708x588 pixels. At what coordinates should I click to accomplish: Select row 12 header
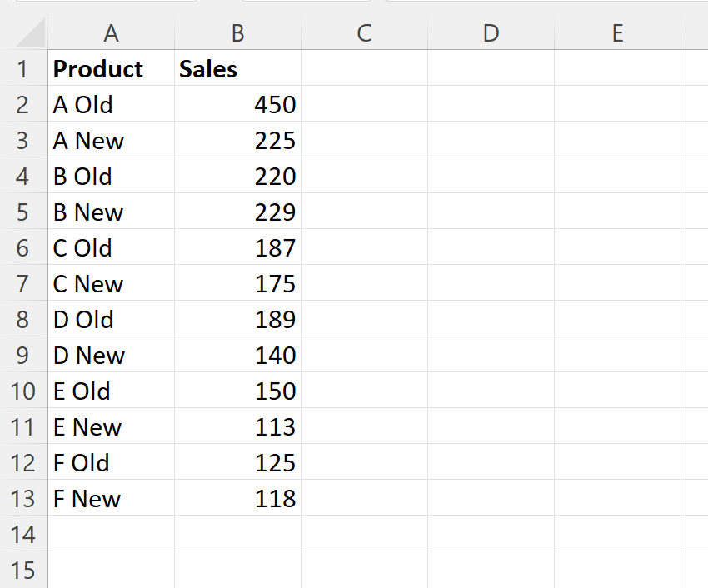click(23, 462)
